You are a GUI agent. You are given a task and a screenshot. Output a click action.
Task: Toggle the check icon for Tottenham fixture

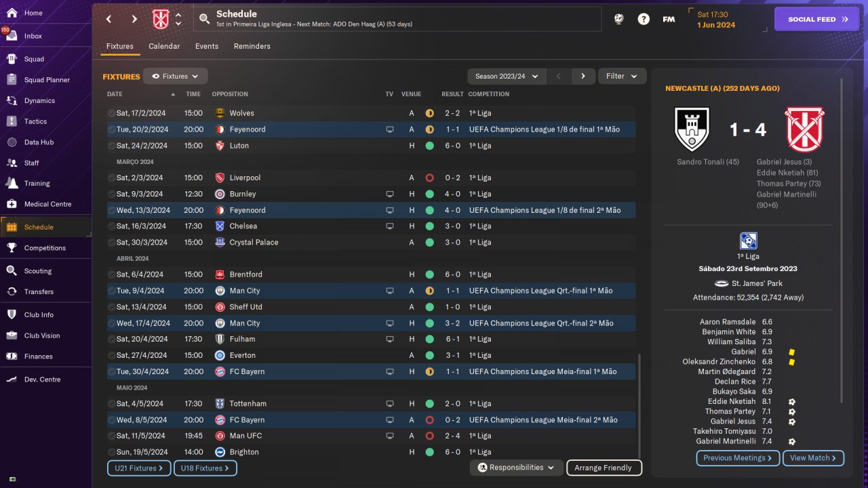tap(112, 404)
